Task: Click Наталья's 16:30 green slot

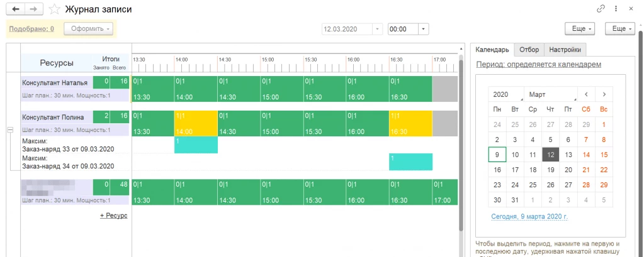Action: tap(410, 89)
